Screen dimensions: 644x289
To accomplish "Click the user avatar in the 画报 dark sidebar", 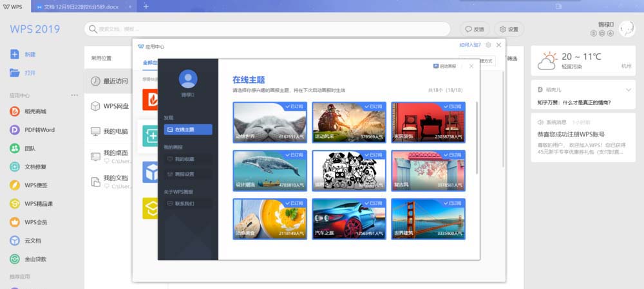I will click(x=188, y=79).
